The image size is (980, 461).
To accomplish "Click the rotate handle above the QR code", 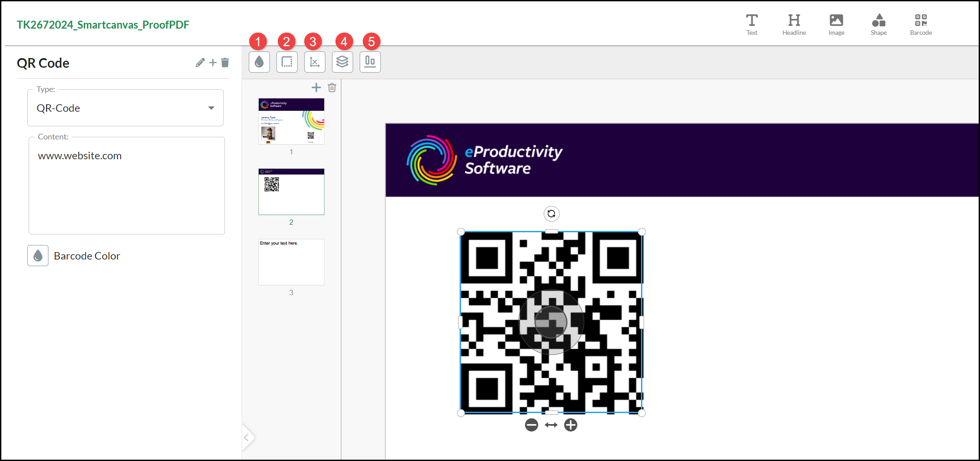I will [x=551, y=214].
